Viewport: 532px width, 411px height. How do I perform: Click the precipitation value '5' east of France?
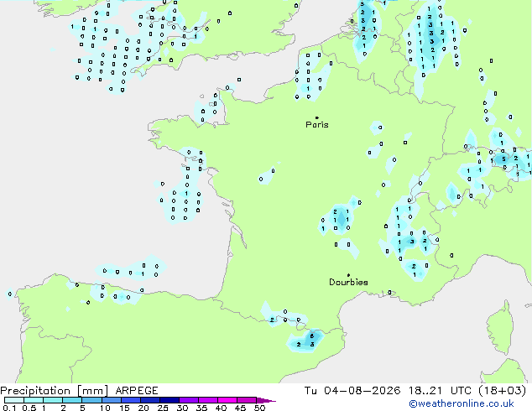[x=503, y=159]
